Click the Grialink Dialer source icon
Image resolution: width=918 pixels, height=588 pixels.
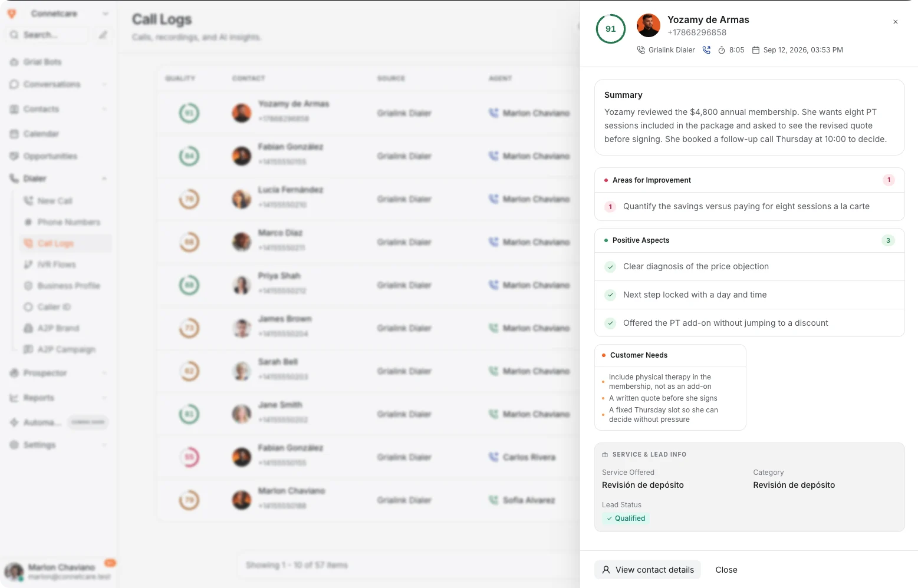tap(641, 50)
